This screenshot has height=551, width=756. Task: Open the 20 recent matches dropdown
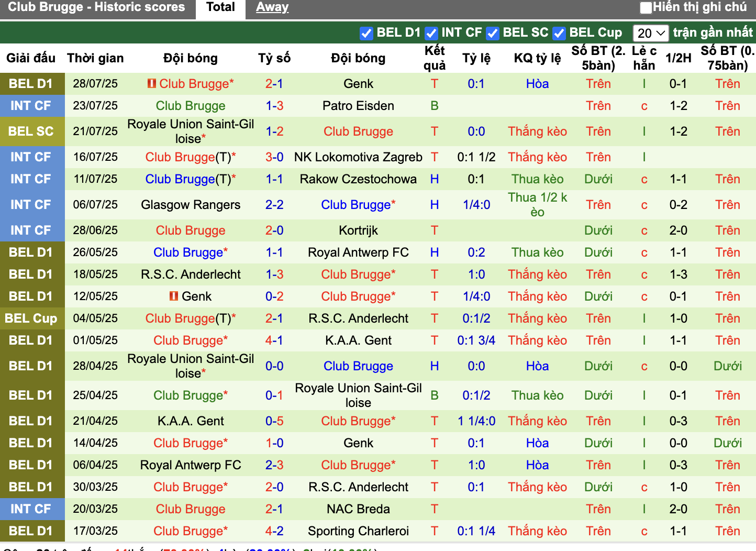651,33
